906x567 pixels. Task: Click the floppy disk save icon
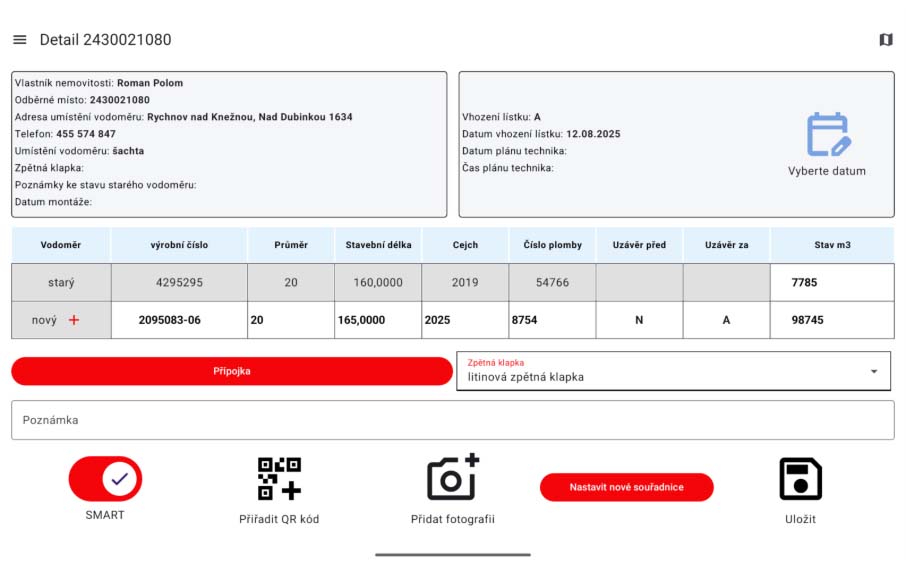[800, 479]
